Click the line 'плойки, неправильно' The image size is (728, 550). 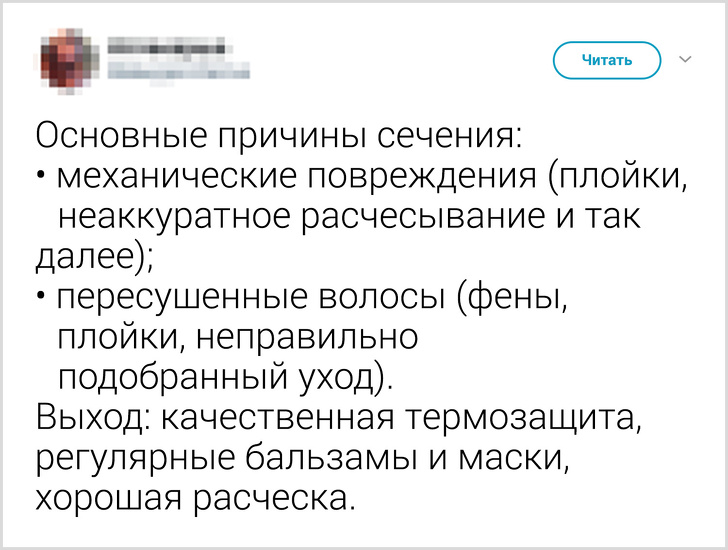pyautogui.click(x=238, y=336)
